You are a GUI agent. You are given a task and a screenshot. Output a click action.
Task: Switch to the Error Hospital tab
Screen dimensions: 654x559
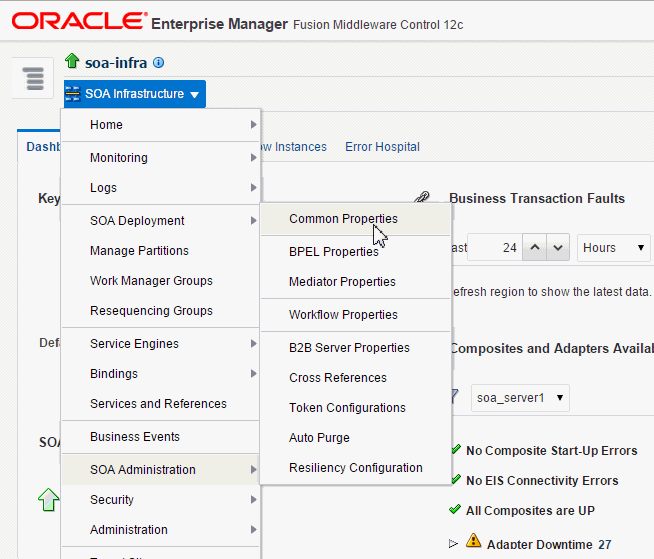click(x=382, y=147)
